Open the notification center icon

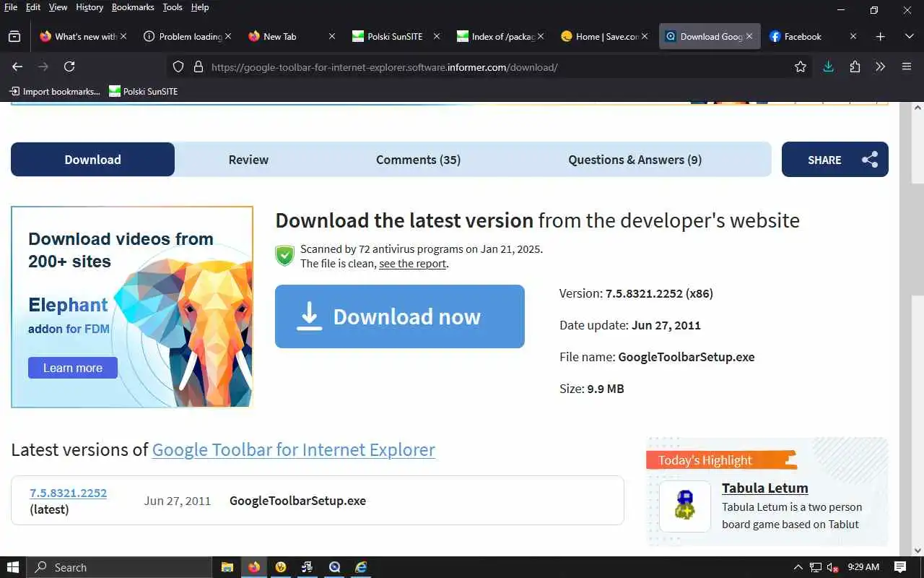tap(900, 567)
